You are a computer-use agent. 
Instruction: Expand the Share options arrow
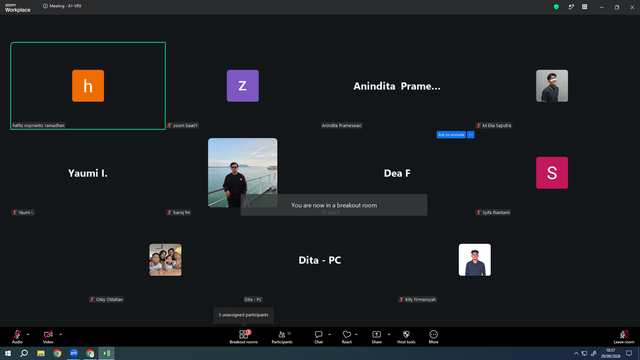[389, 334]
